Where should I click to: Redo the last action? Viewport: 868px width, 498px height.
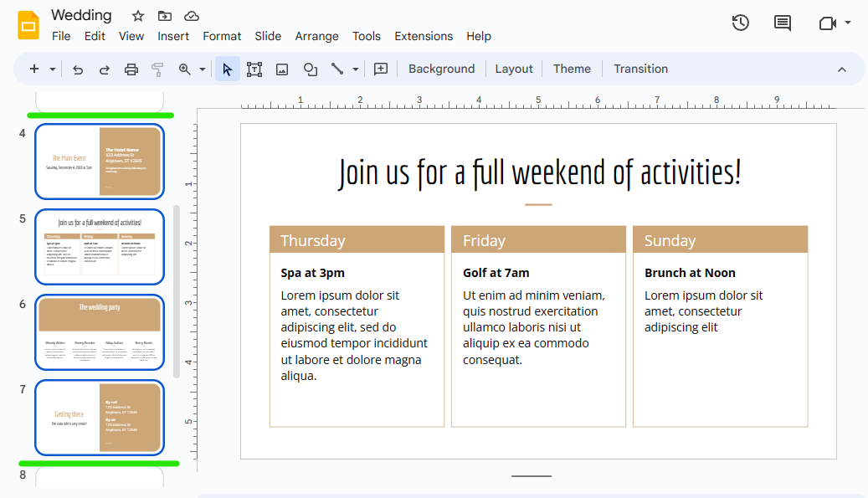pos(104,69)
